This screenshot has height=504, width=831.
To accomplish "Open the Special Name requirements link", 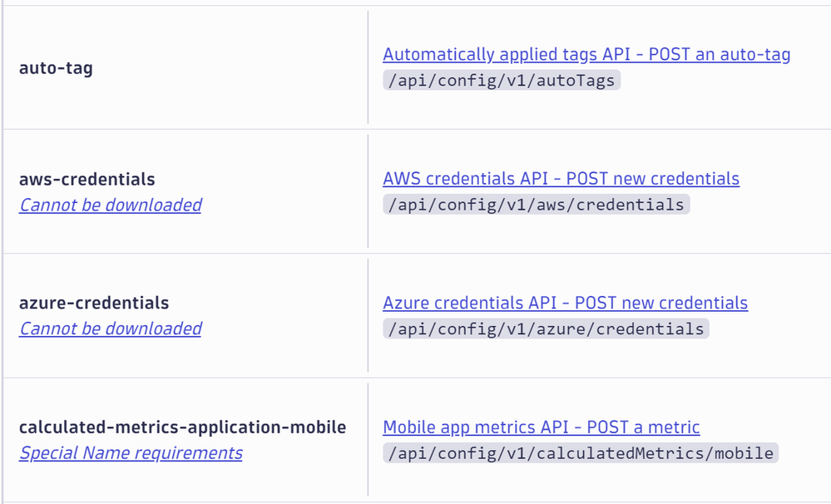I will pyautogui.click(x=131, y=453).
